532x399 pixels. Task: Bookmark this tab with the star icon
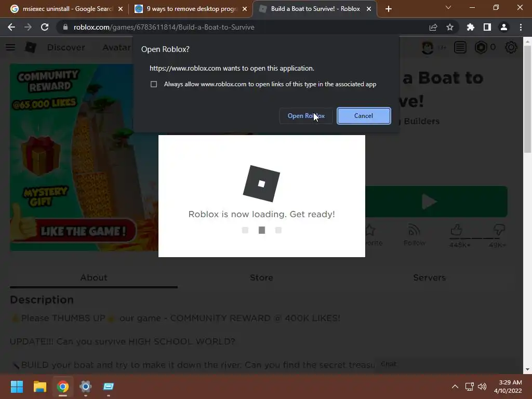click(450, 27)
